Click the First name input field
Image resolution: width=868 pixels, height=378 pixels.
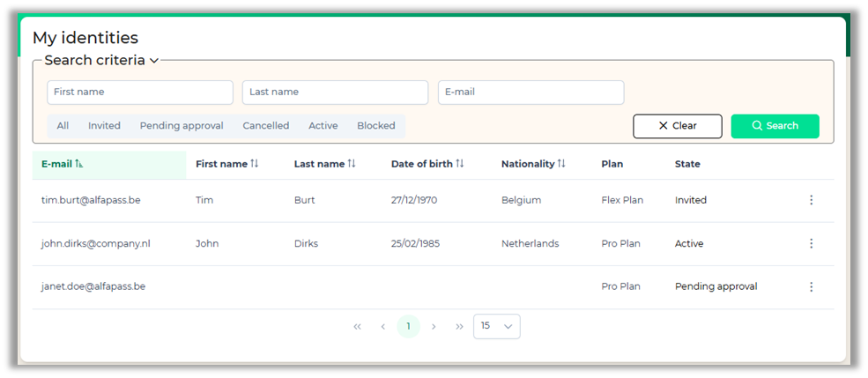coord(140,93)
